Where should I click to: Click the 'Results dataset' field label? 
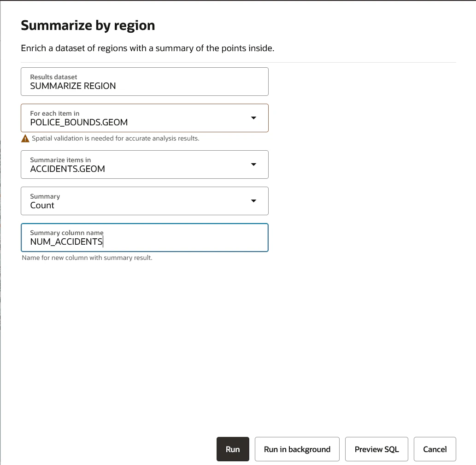pyautogui.click(x=53, y=77)
